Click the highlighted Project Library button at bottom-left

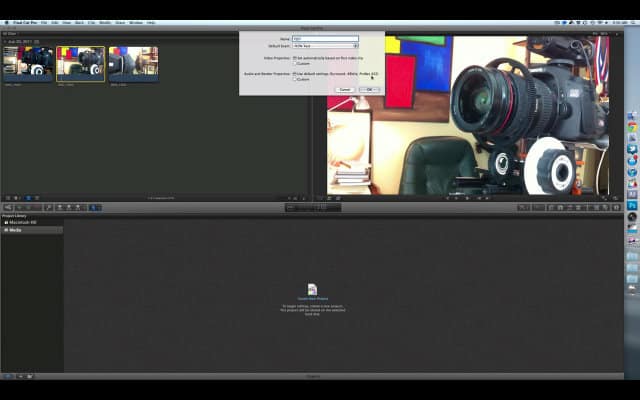7,376
